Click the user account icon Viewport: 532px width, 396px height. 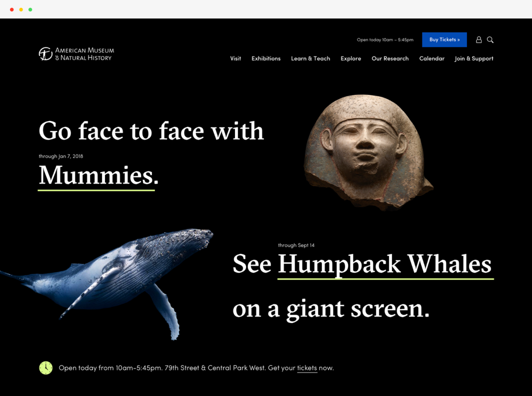pyautogui.click(x=478, y=40)
